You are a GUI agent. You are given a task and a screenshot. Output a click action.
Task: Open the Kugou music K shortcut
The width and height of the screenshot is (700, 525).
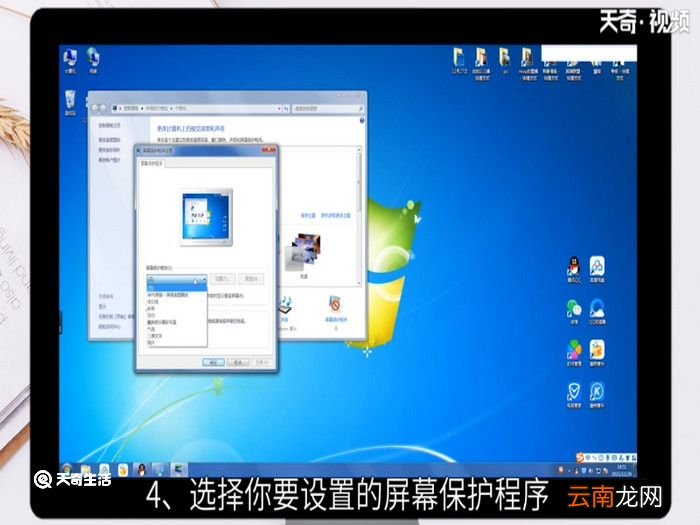click(597, 395)
